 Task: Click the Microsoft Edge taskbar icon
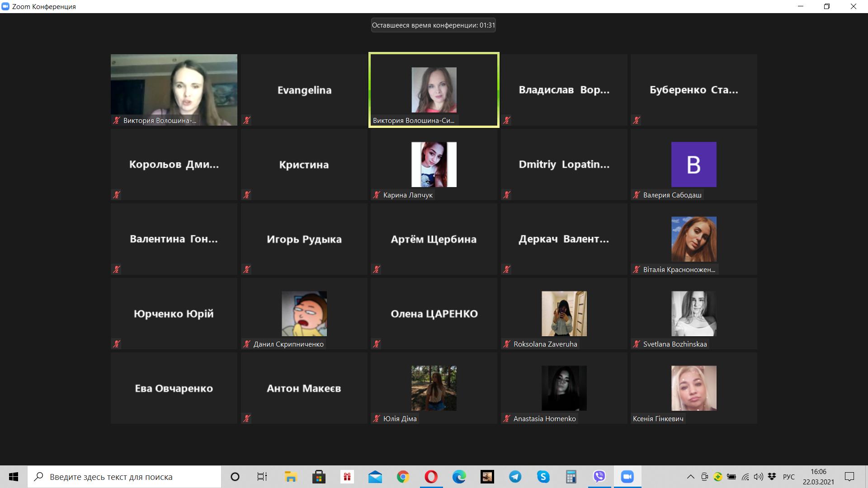click(459, 477)
